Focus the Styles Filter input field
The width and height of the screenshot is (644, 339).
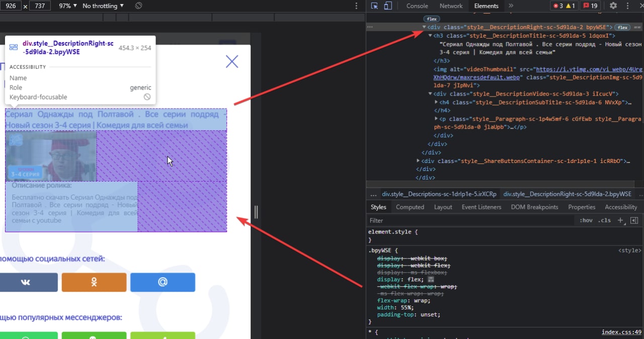pyautogui.click(x=470, y=220)
